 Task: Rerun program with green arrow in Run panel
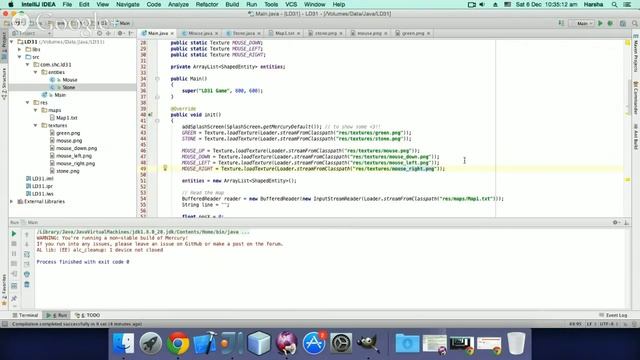(x=13, y=234)
